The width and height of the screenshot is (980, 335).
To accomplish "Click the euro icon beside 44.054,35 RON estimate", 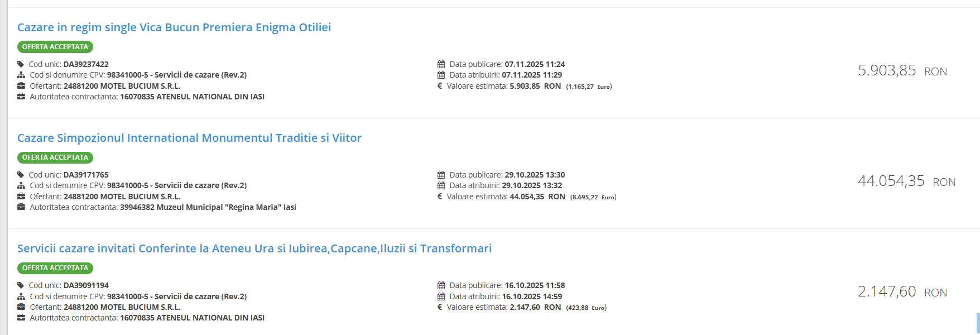I will point(440,197).
